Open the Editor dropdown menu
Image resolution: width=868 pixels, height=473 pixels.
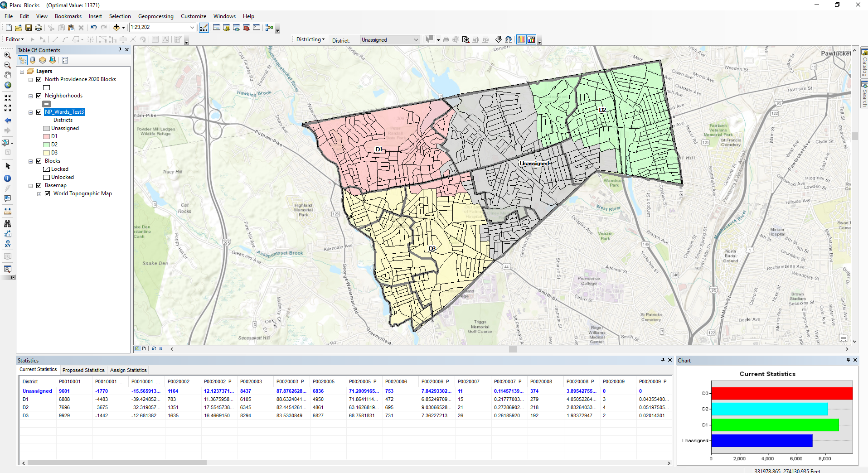(15, 39)
